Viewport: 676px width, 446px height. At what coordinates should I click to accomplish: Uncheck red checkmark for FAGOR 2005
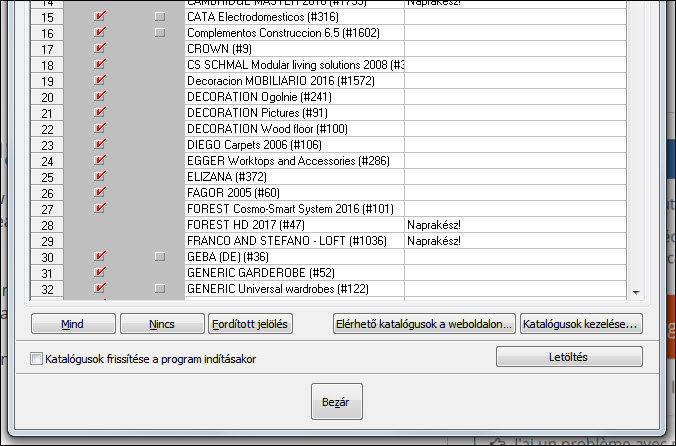coord(100,192)
